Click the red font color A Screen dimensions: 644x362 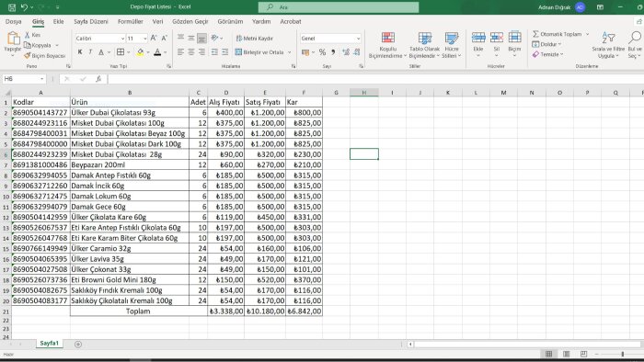pos(157,52)
